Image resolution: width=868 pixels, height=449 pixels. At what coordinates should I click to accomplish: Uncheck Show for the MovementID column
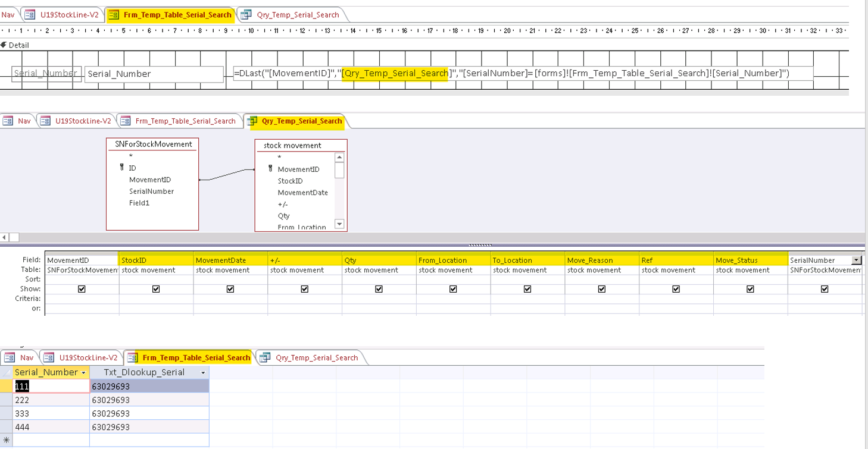click(x=82, y=289)
